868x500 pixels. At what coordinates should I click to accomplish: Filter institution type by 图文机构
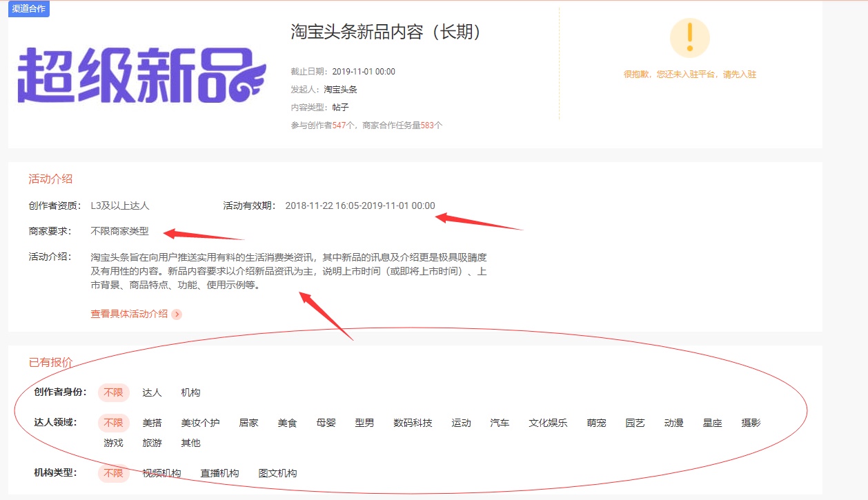(277, 473)
